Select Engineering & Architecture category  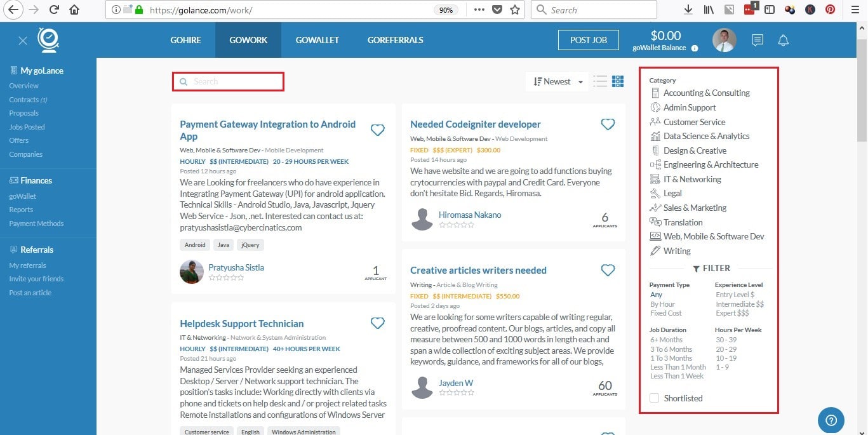coord(711,164)
